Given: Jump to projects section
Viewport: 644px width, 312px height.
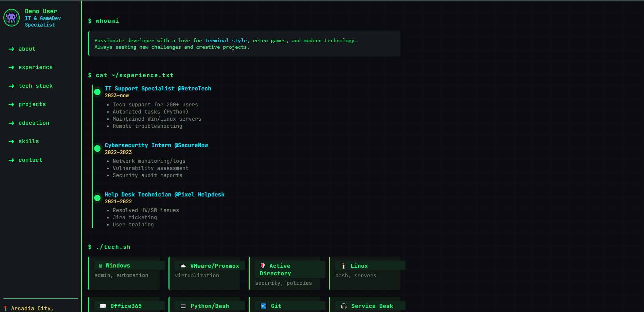Looking at the screenshot, I should click(x=32, y=104).
